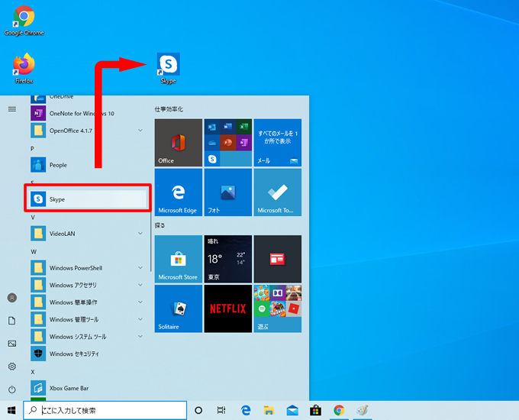Open the Pictures sidebar icon
519x420 pixels.
point(12,344)
